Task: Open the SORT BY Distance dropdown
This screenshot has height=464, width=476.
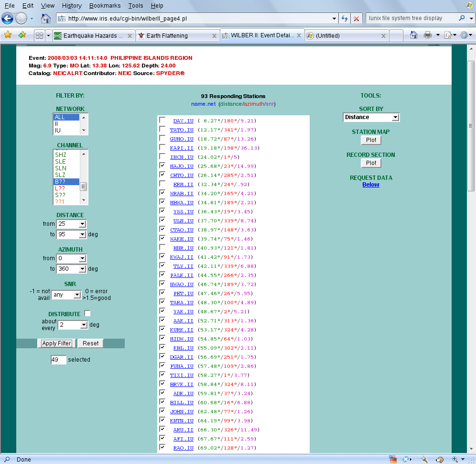Action: pyautogui.click(x=371, y=117)
